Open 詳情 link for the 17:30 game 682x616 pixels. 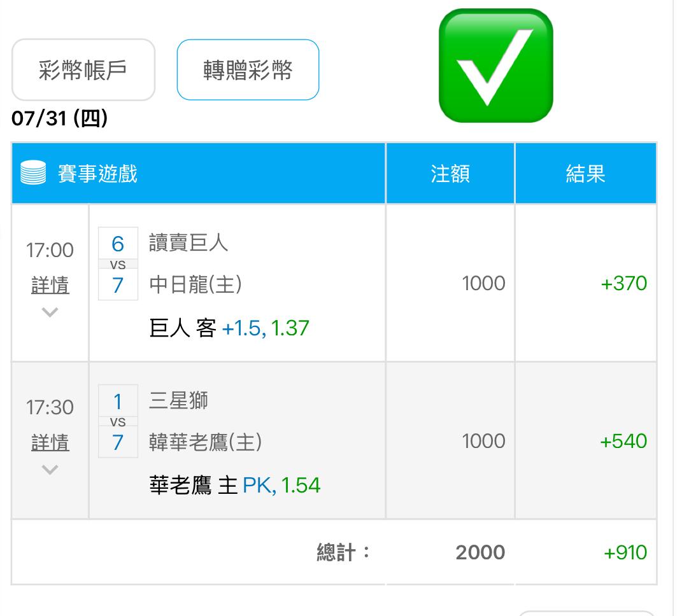[50, 442]
